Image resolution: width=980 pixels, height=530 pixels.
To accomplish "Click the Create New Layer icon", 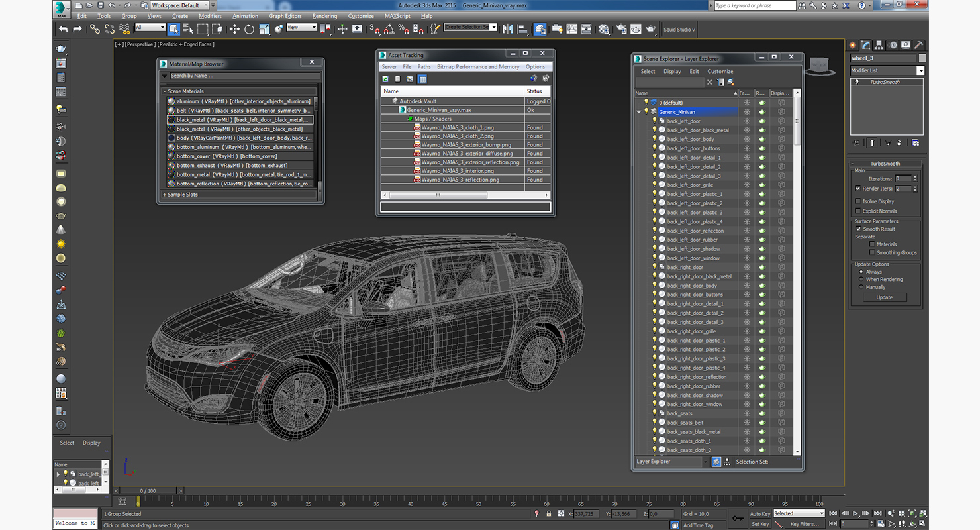I will tap(731, 82).
